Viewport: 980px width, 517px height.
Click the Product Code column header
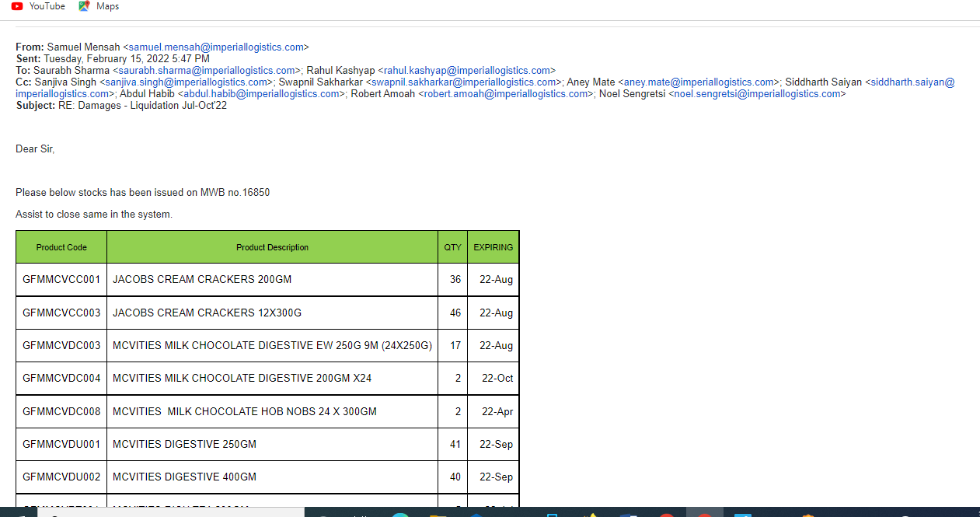click(x=61, y=247)
